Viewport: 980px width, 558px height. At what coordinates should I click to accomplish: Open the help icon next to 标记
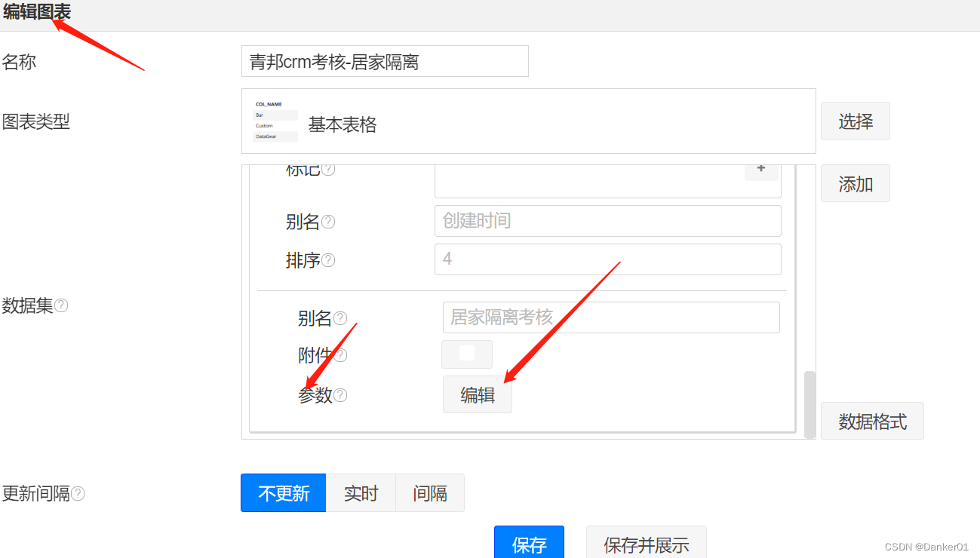[328, 170]
